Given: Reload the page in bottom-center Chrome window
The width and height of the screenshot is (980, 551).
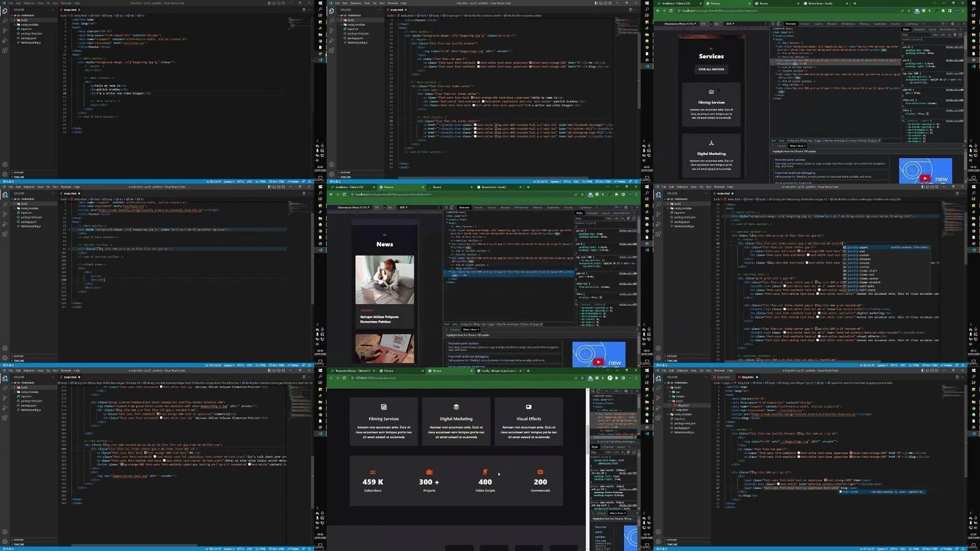Looking at the screenshot, I should click(x=344, y=378).
